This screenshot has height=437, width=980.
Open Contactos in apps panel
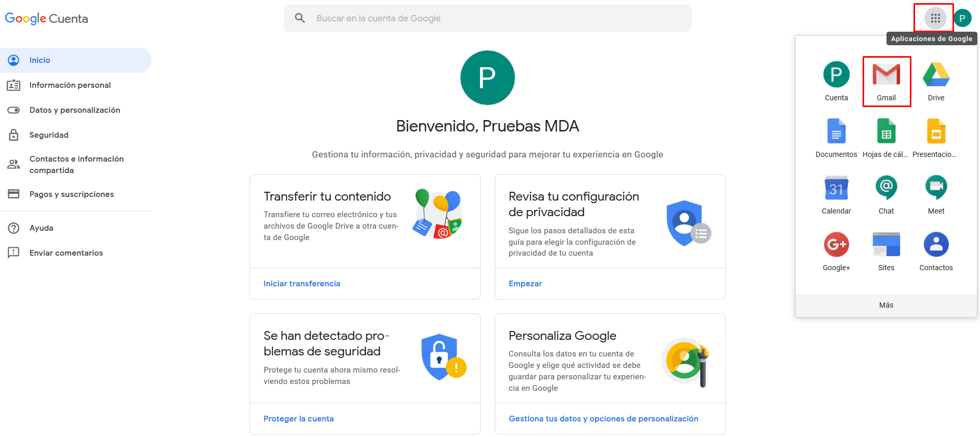(936, 252)
